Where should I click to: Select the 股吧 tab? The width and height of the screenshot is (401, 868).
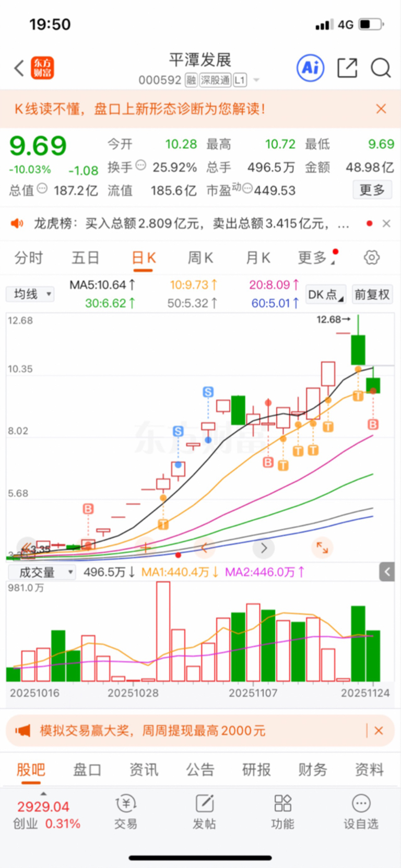[31, 769]
